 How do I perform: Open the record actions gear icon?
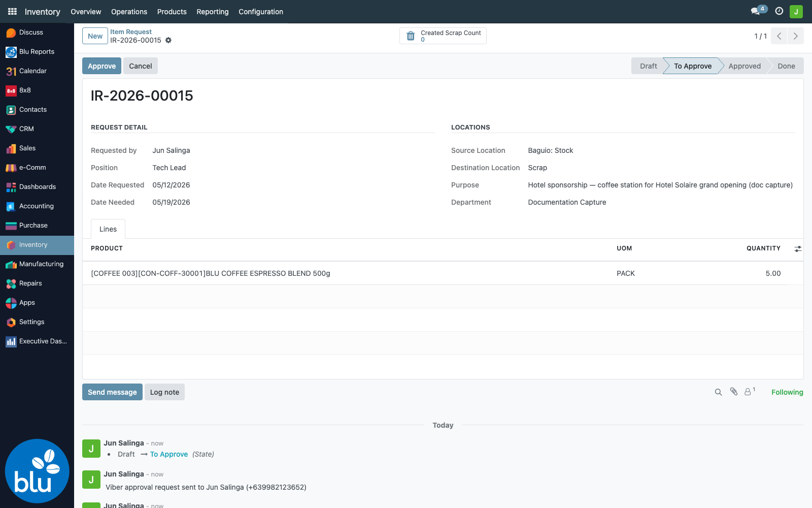[x=168, y=40]
